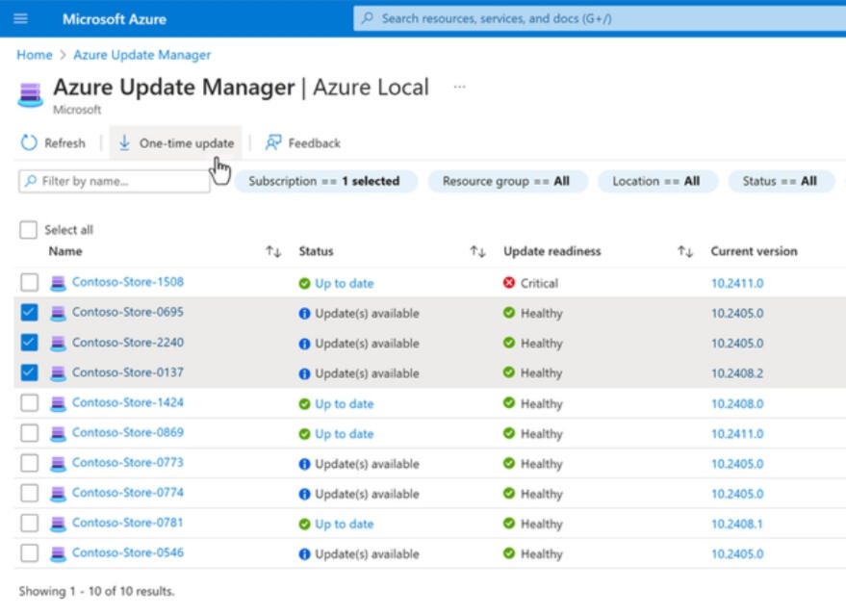
Task: Open the hamburger portal menu
Action: point(20,19)
